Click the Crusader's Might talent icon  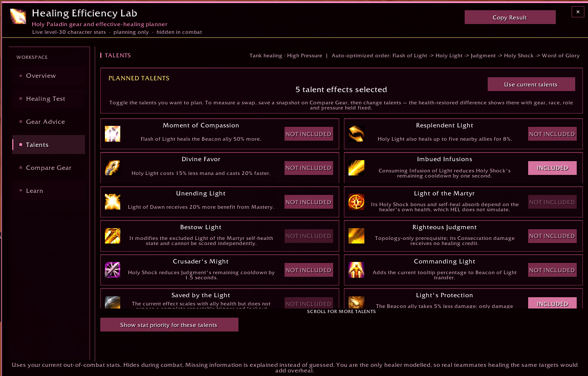pos(113,270)
